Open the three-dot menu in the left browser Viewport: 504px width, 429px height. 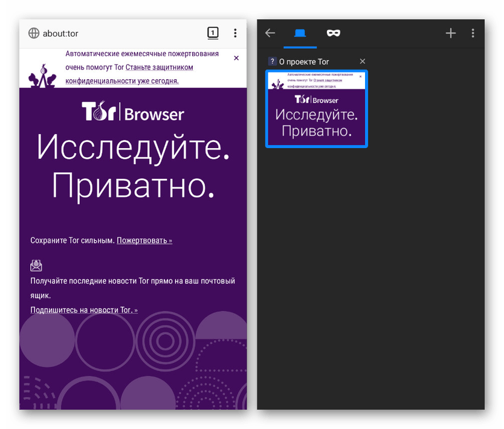click(x=235, y=33)
